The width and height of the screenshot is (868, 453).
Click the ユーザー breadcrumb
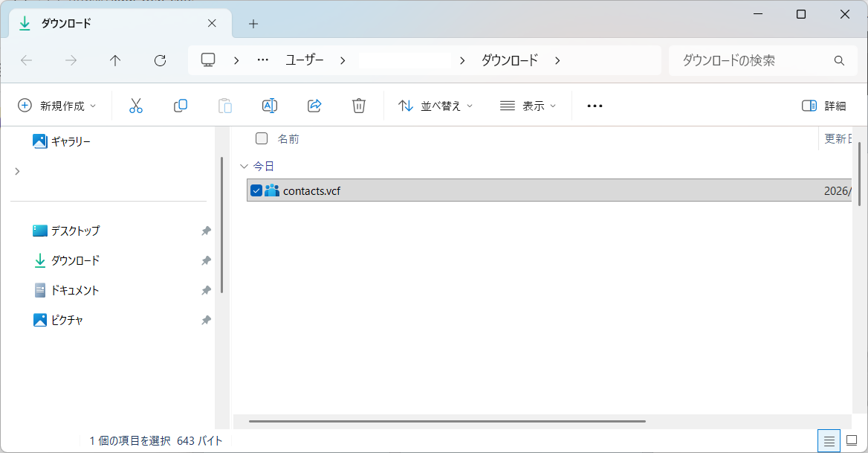305,60
